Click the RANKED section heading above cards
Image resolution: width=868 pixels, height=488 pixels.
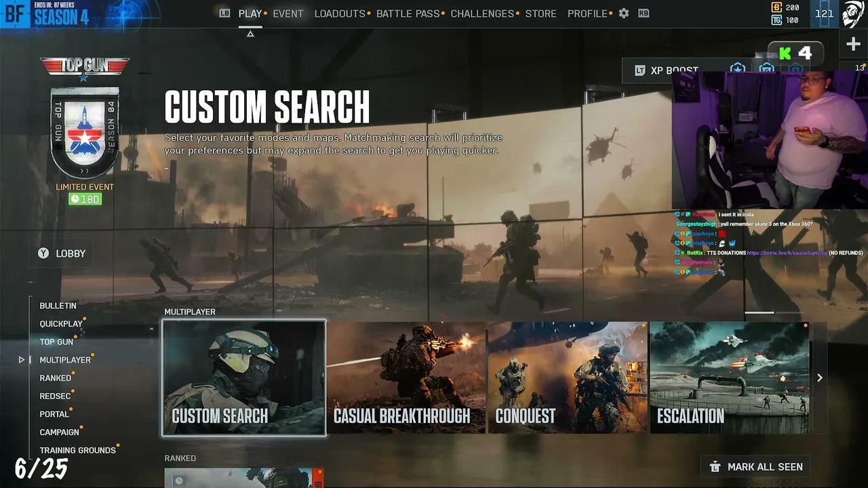[x=180, y=458]
